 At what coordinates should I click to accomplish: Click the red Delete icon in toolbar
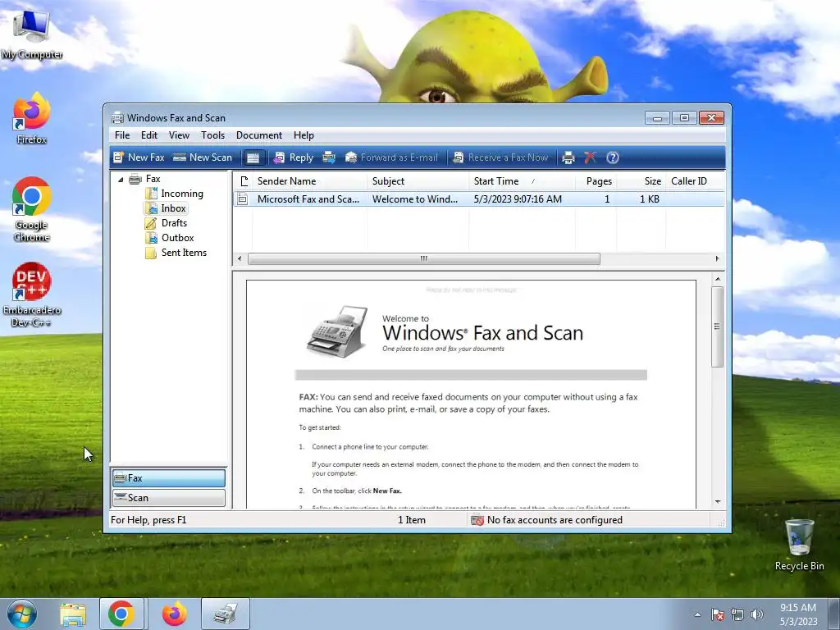(590, 157)
